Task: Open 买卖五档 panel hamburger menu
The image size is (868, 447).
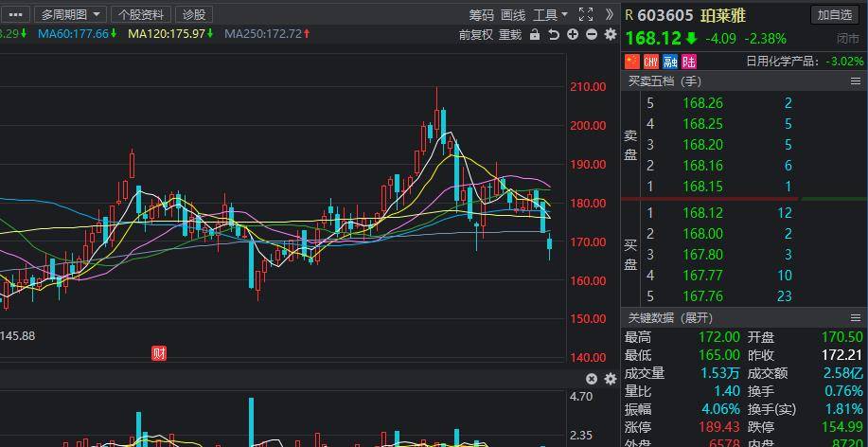Action: [x=856, y=81]
